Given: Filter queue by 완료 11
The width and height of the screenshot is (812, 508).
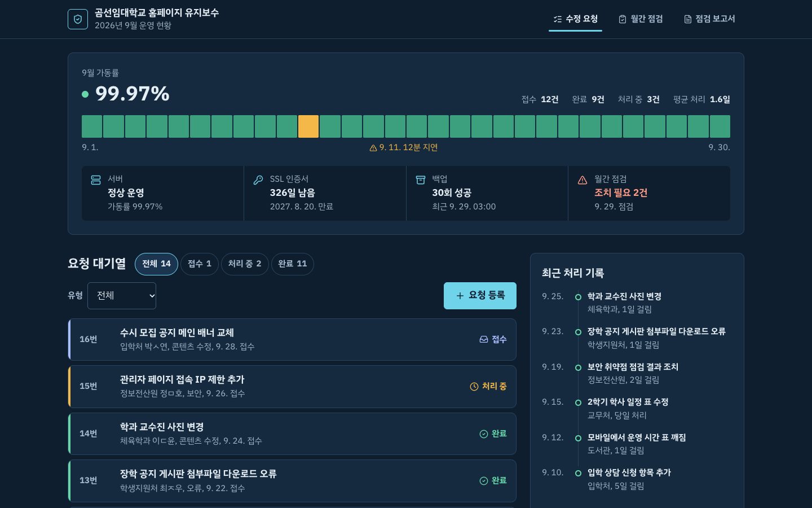Looking at the screenshot, I should [x=293, y=264].
